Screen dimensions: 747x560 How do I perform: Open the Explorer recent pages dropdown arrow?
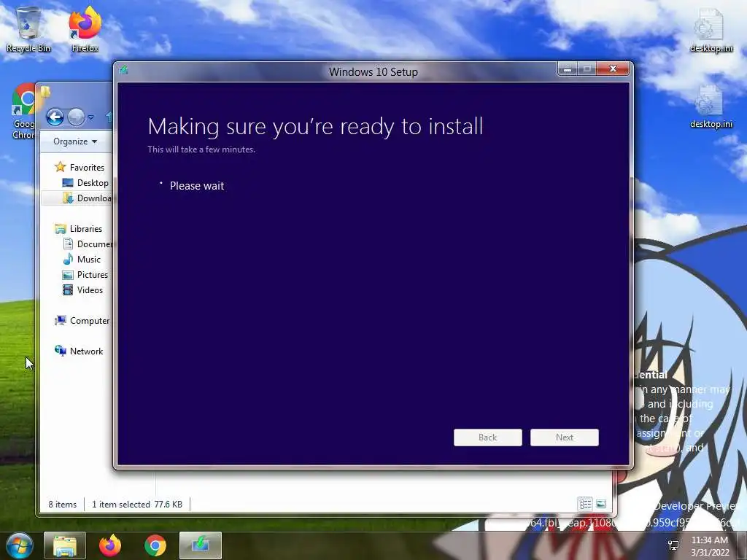click(90, 117)
